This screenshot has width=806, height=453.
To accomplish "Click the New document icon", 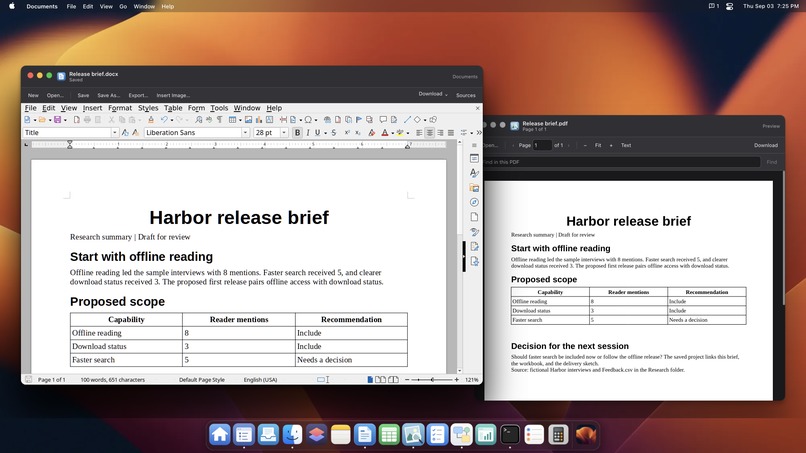I will [27, 120].
